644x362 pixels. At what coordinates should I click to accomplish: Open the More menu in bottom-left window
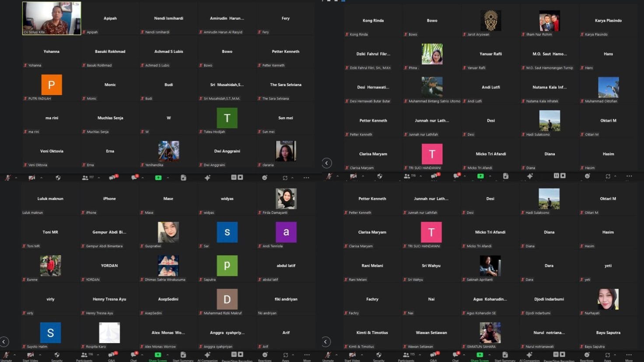click(307, 356)
